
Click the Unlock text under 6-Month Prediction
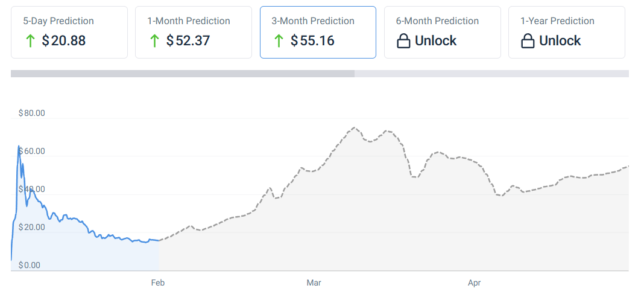click(x=436, y=41)
